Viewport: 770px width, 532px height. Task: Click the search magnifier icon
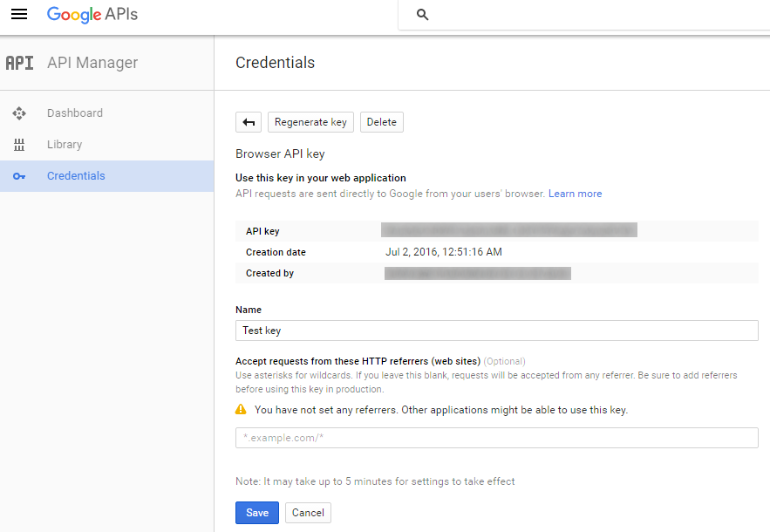(x=422, y=15)
